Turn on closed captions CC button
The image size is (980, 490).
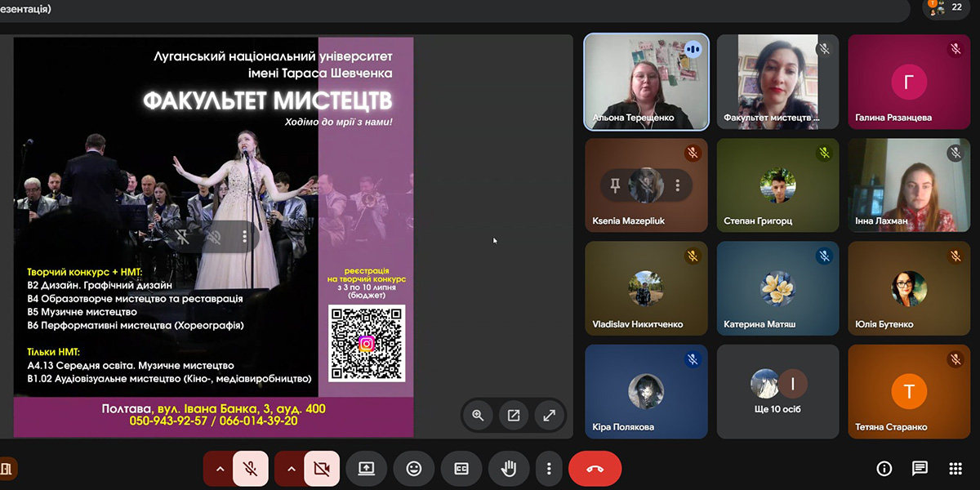click(461, 469)
